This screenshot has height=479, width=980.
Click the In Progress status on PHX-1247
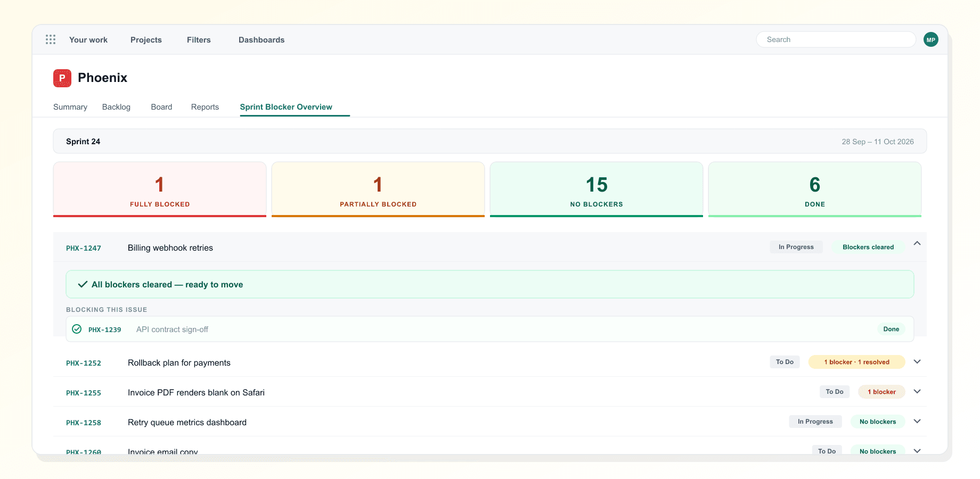pyautogui.click(x=796, y=247)
